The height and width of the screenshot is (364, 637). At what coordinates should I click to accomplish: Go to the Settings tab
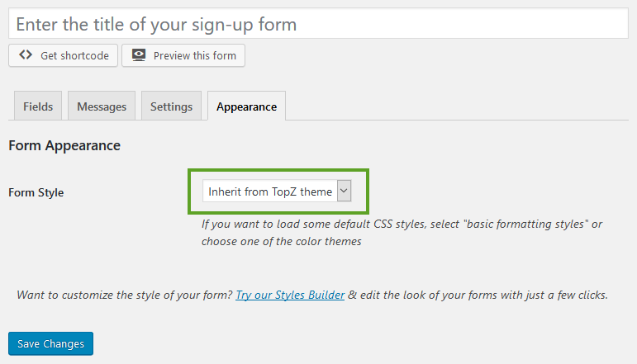pyautogui.click(x=172, y=106)
